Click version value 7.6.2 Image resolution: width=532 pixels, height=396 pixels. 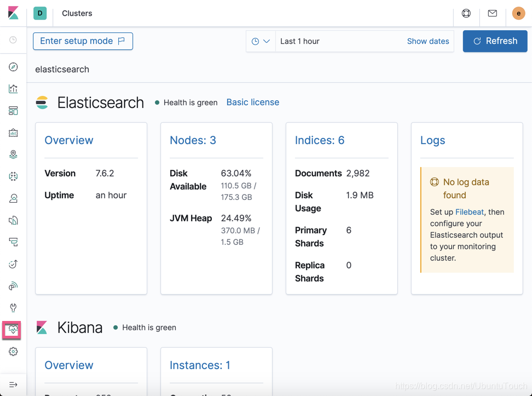click(x=105, y=173)
